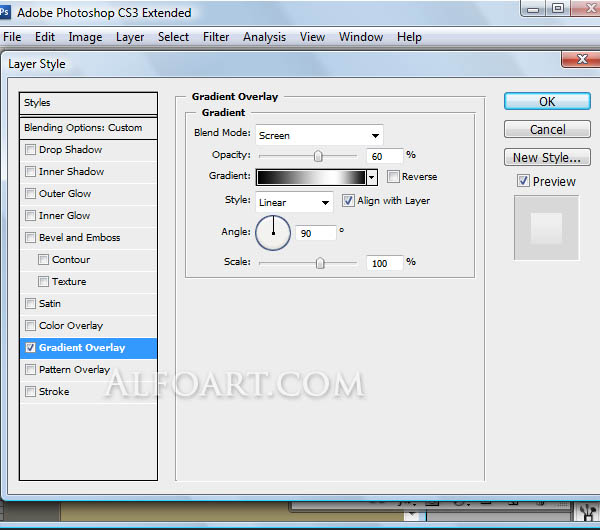Select the Inner Shadow label
This screenshot has width=600, height=530.
(x=71, y=171)
